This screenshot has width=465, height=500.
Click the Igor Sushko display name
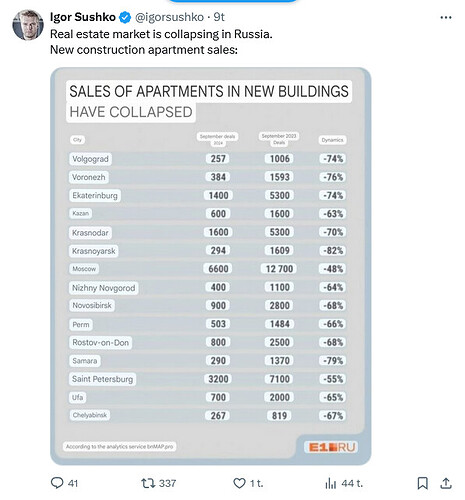pos(83,17)
